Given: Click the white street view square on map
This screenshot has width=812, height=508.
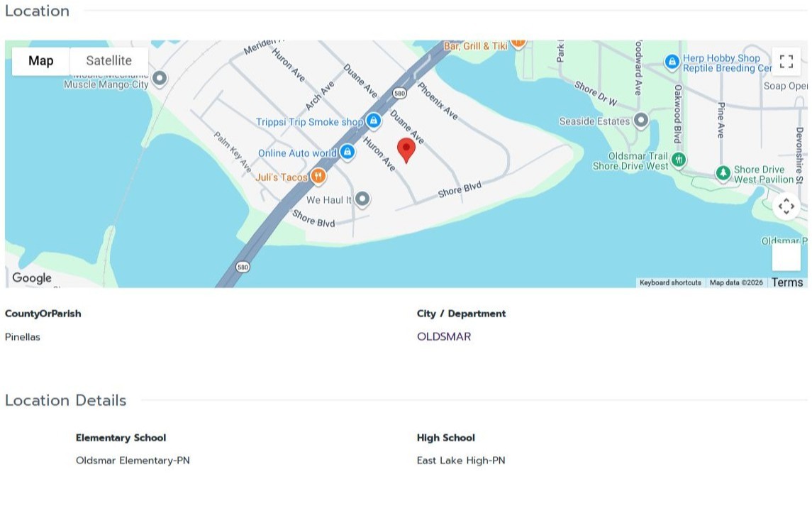Looking at the screenshot, I should click(x=786, y=257).
